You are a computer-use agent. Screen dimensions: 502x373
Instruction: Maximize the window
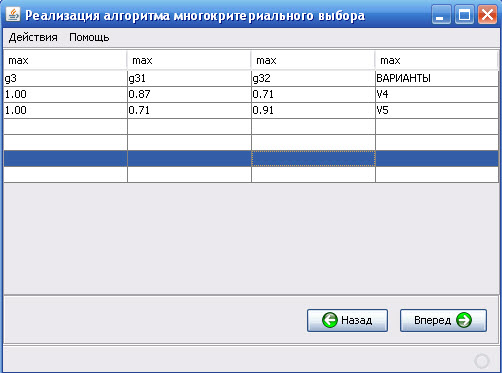pyautogui.click(x=464, y=15)
